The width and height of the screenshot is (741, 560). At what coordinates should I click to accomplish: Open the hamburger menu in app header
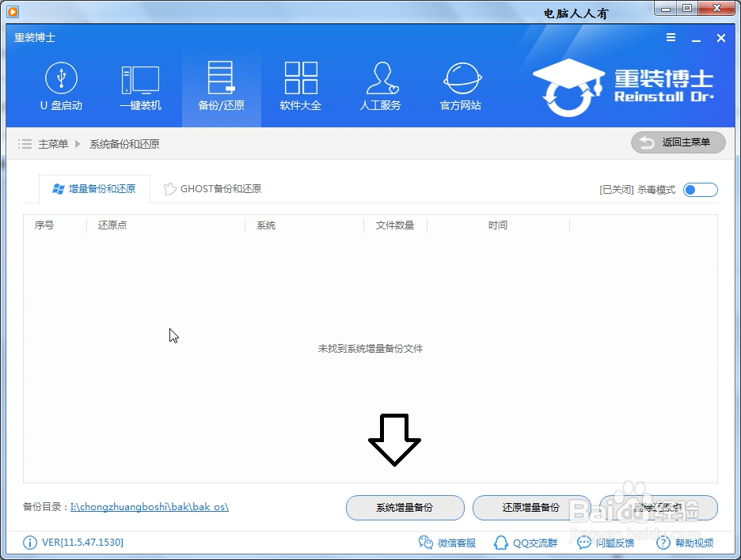[671, 38]
